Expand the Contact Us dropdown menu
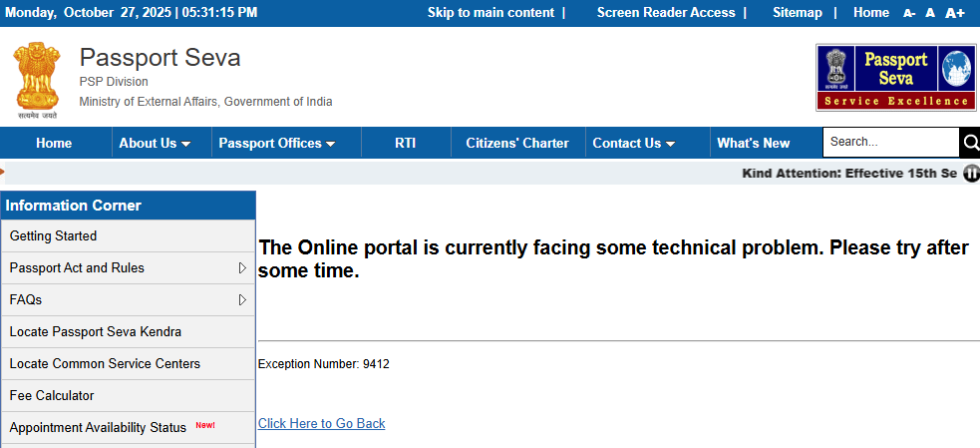Screen dimensions: 980x448 634,144
